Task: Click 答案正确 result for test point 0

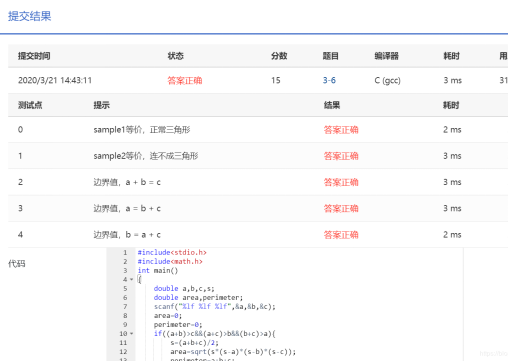Action: click(x=341, y=130)
